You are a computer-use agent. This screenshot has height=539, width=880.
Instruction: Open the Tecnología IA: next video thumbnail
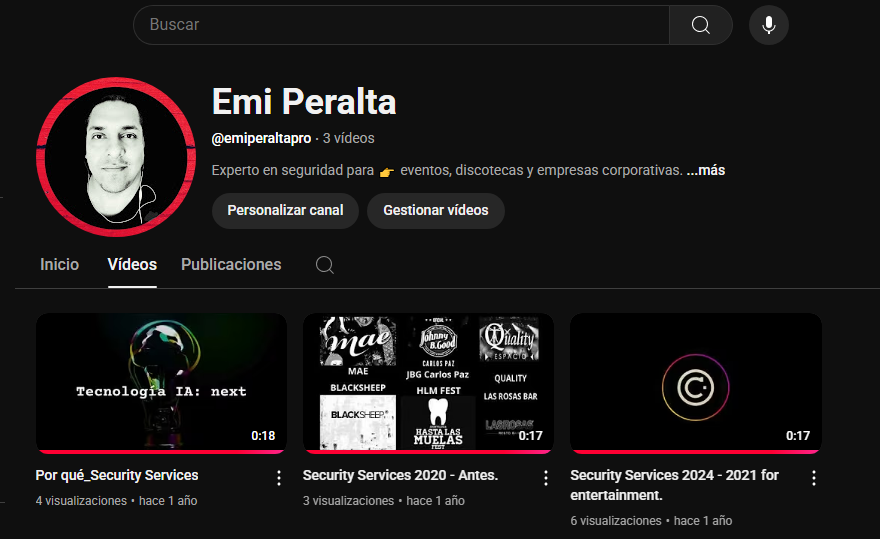coord(161,383)
